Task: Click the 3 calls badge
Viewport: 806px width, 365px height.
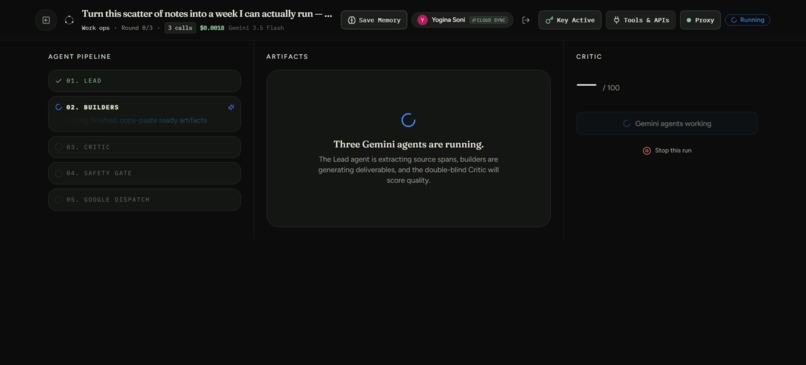Action: (x=180, y=28)
